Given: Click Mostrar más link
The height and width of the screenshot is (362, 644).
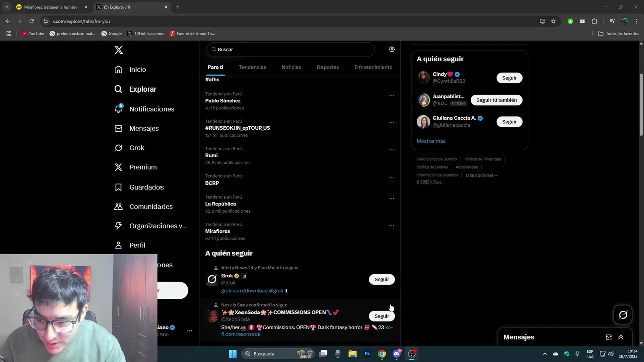Looking at the screenshot, I should (x=431, y=141).
